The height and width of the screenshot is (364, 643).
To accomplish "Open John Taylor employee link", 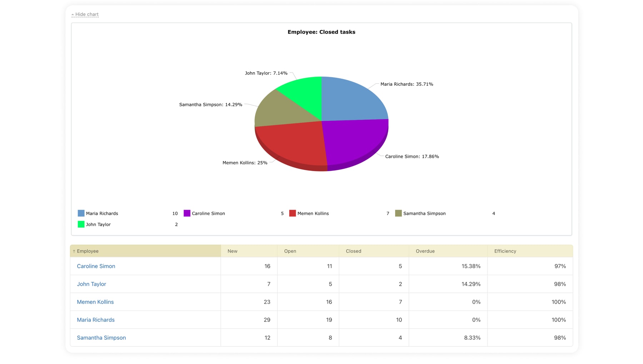I will [x=91, y=284].
